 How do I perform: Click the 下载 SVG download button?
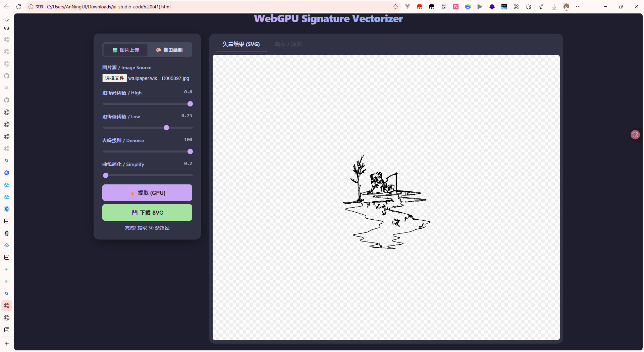point(147,213)
